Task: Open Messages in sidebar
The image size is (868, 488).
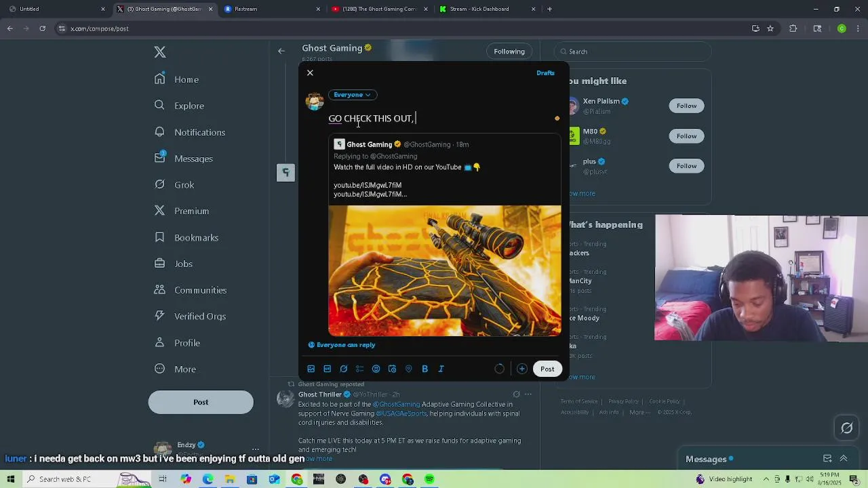Action: pyautogui.click(x=184, y=159)
